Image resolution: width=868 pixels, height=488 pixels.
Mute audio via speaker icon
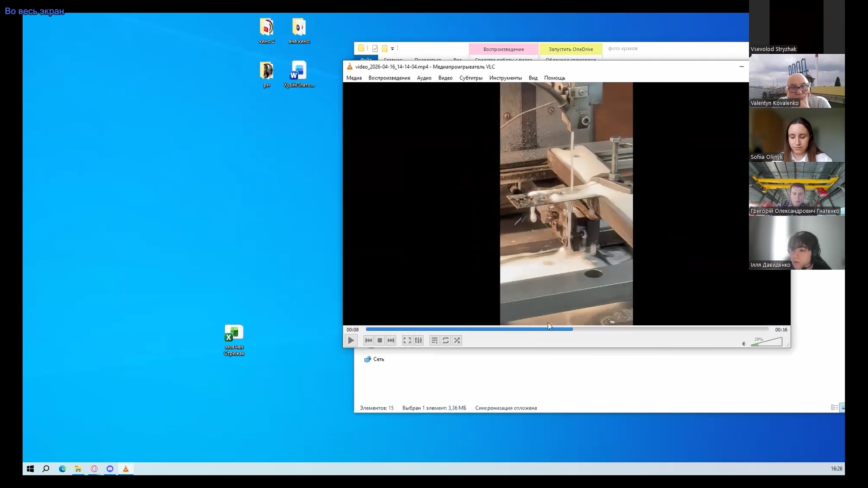coord(744,344)
